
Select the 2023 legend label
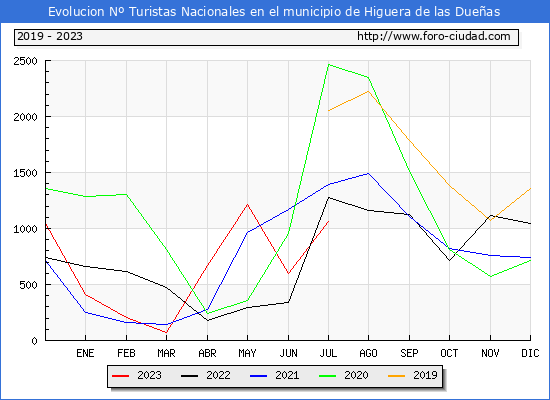tap(149, 375)
